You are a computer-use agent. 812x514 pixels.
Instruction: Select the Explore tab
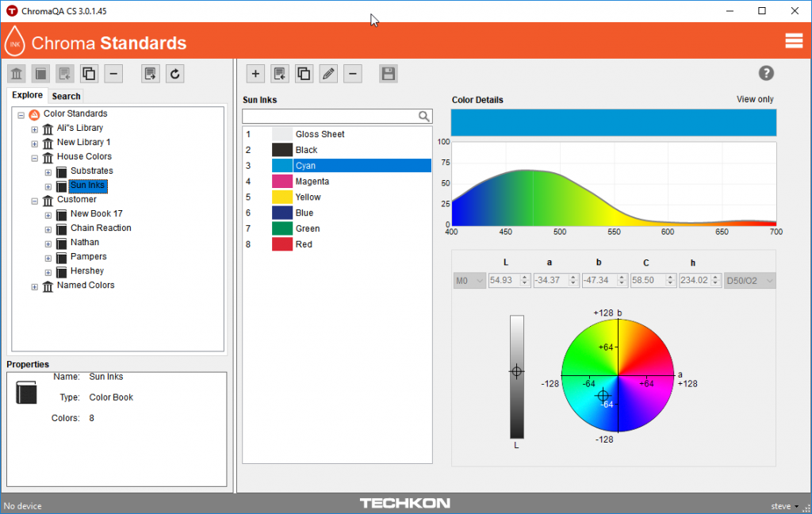27,95
